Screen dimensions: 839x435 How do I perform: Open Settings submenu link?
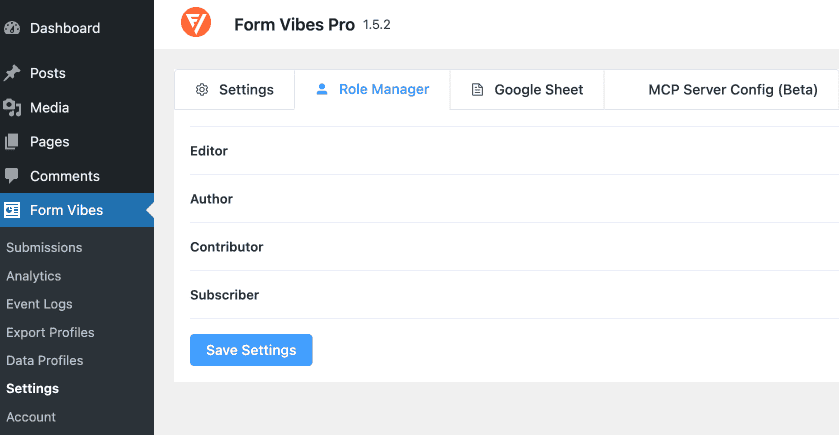click(x=32, y=388)
